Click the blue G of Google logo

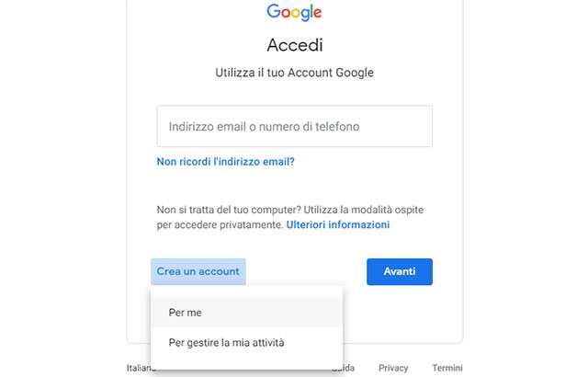[x=274, y=11]
